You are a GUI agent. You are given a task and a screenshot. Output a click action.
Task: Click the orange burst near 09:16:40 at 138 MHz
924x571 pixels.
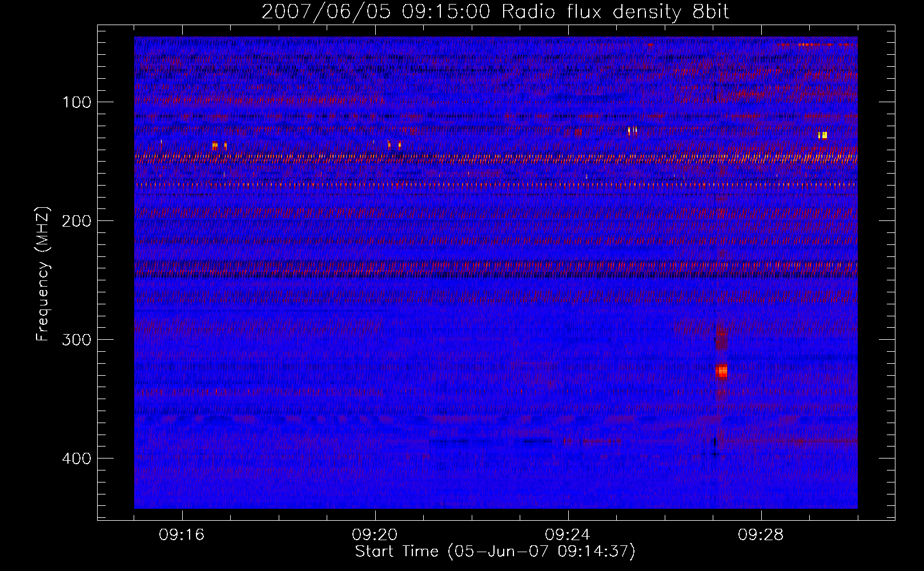coord(215,146)
